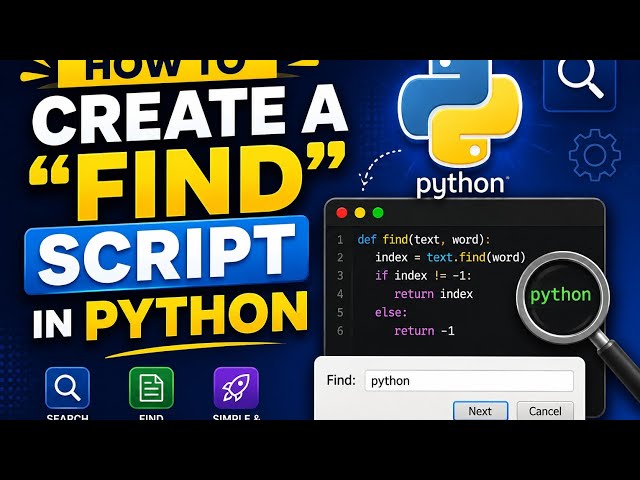Screen dimensions: 640x480
Task: Click the large Python logo
Action: point(460,112)
